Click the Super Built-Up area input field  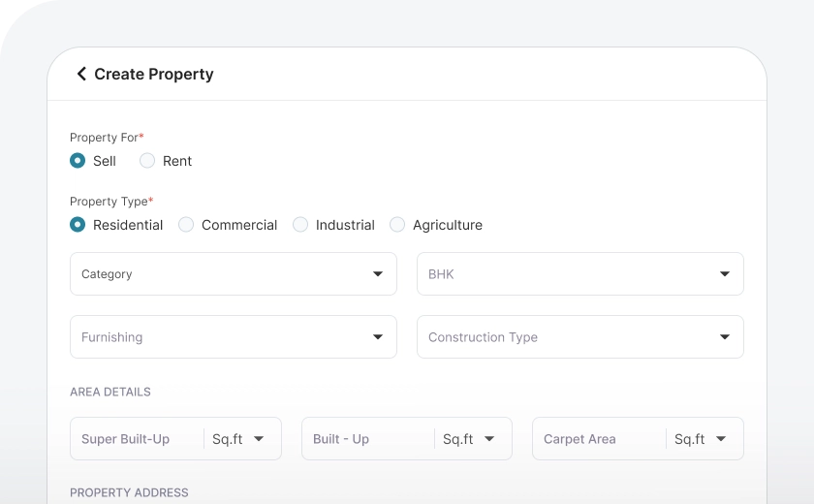click(137, 439)
